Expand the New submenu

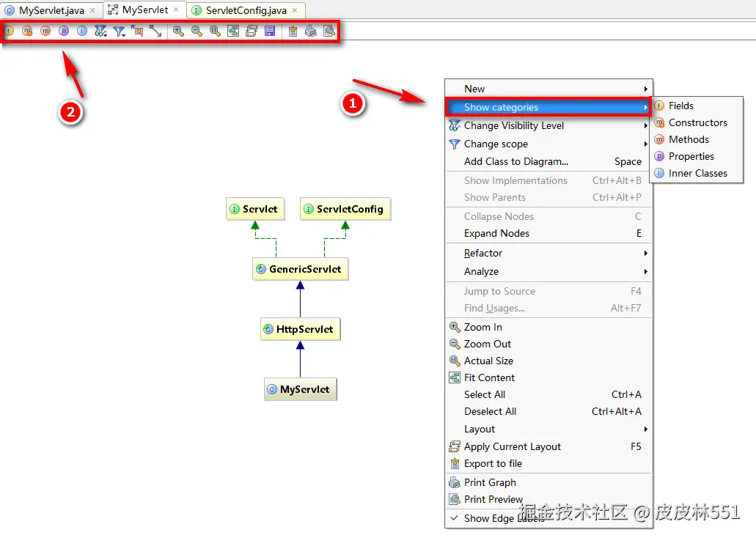click(x=548, y=89)
